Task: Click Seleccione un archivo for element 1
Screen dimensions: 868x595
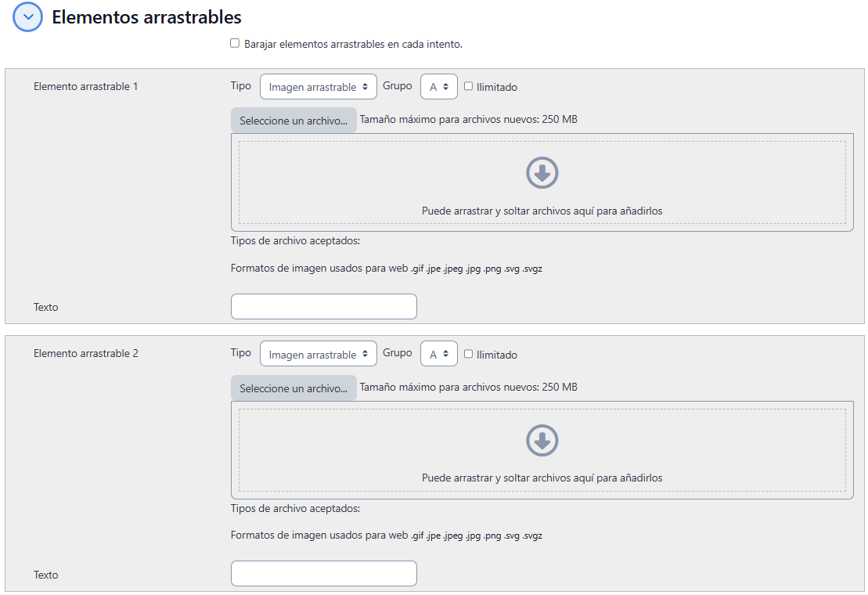Action: (x=294, y=121)
